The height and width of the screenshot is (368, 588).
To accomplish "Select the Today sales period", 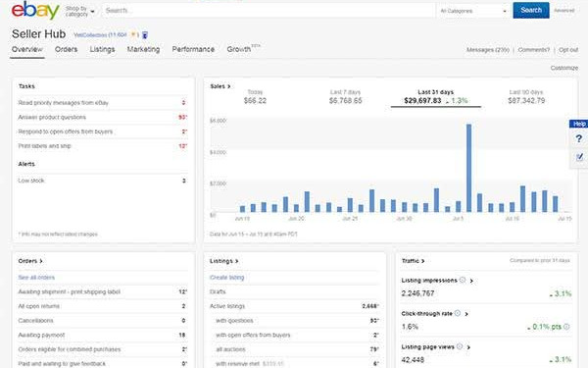I will 255,97.
